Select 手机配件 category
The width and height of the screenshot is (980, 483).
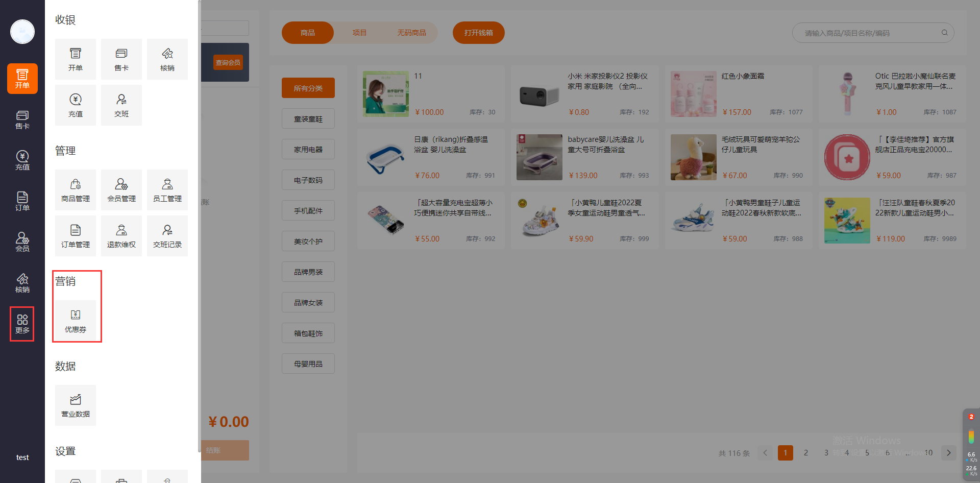308,210
